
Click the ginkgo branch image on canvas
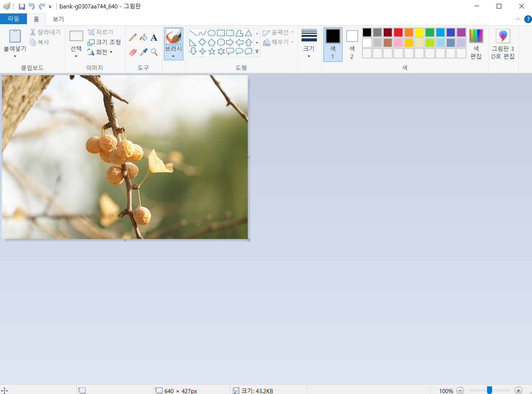[125, 157]
